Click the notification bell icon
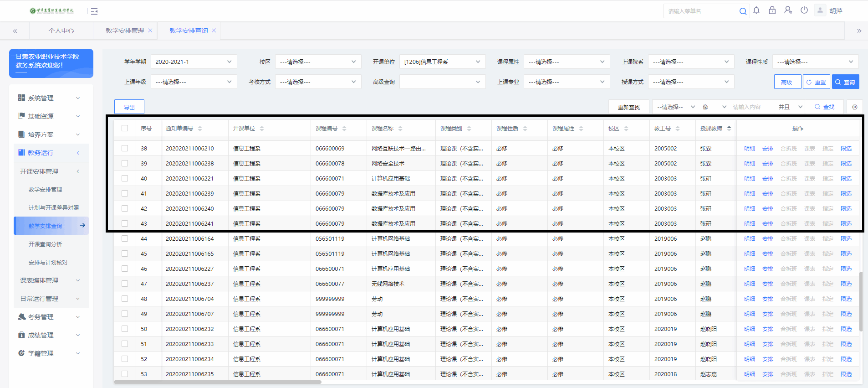Viewport: 868px width, 388px height. [756, 10]
